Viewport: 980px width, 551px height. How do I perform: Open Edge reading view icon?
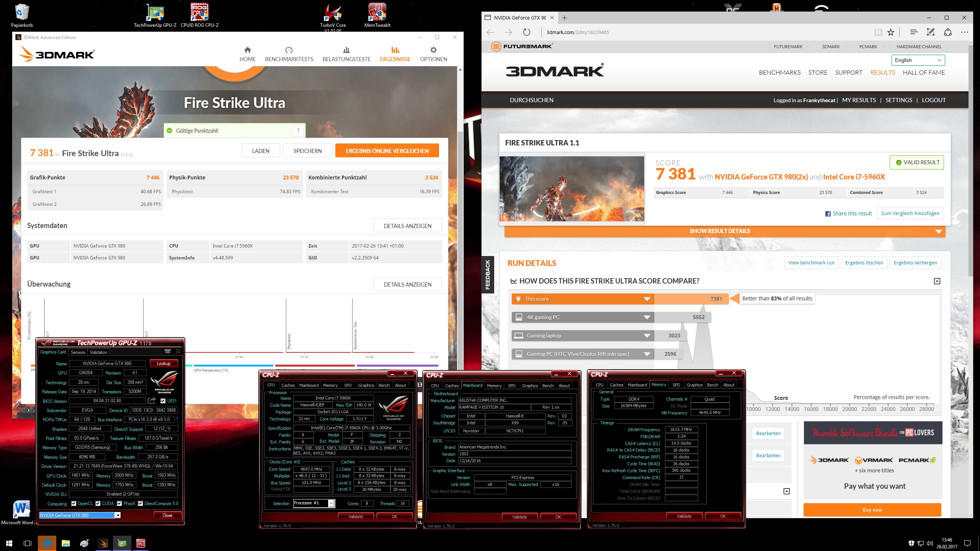click(878, 32)
